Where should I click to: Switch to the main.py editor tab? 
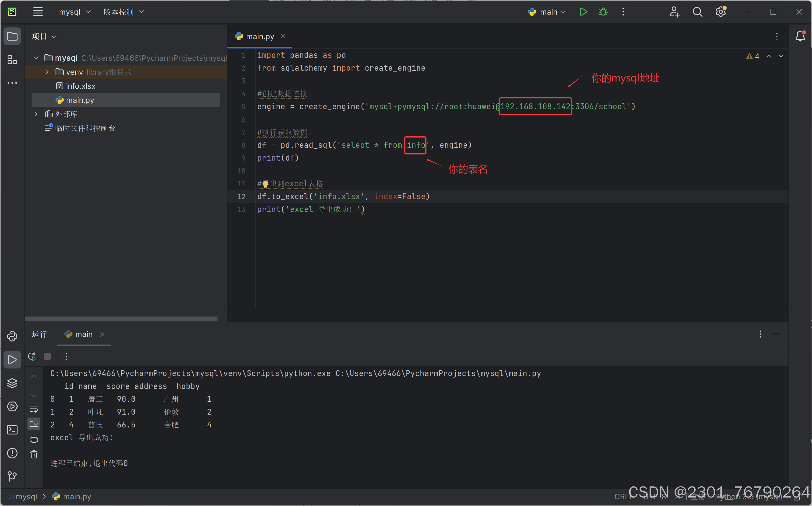(x=260, y=36)
